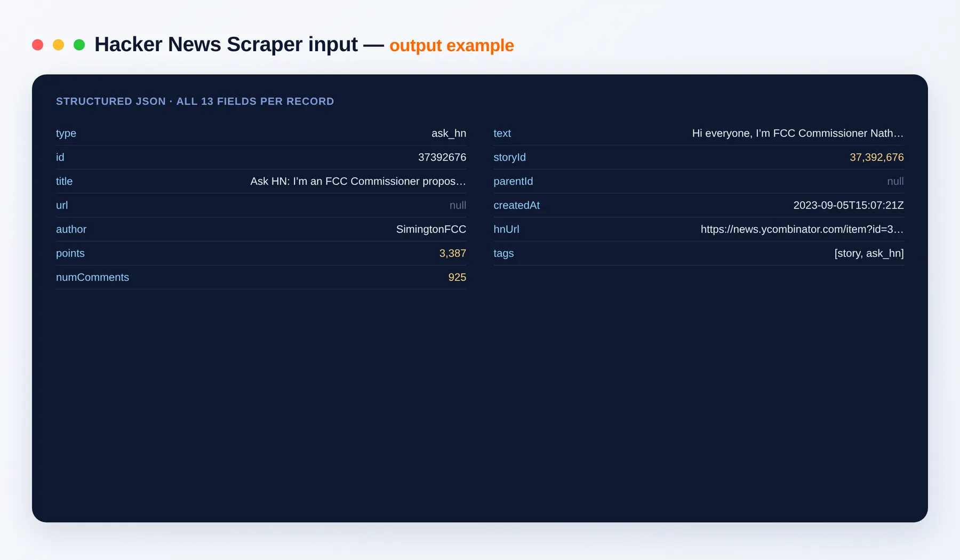This screenshot has height=560, width=960.
Task: Select the 'url' field label
Action: coord(62,205)
